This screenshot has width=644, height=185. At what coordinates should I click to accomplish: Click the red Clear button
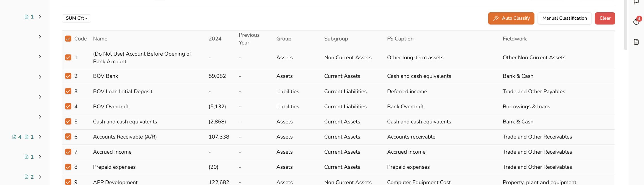coord(605,18)
